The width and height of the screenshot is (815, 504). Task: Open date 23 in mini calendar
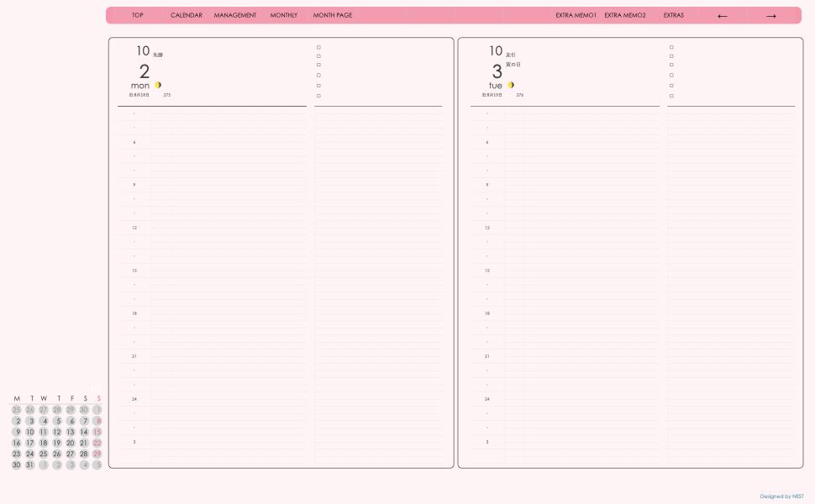[17, 454]
